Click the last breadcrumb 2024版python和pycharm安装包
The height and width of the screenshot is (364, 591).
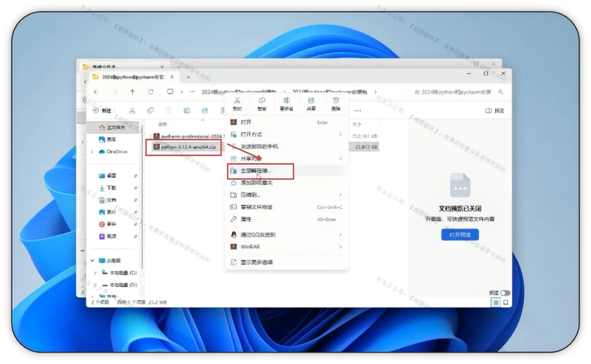329,92
